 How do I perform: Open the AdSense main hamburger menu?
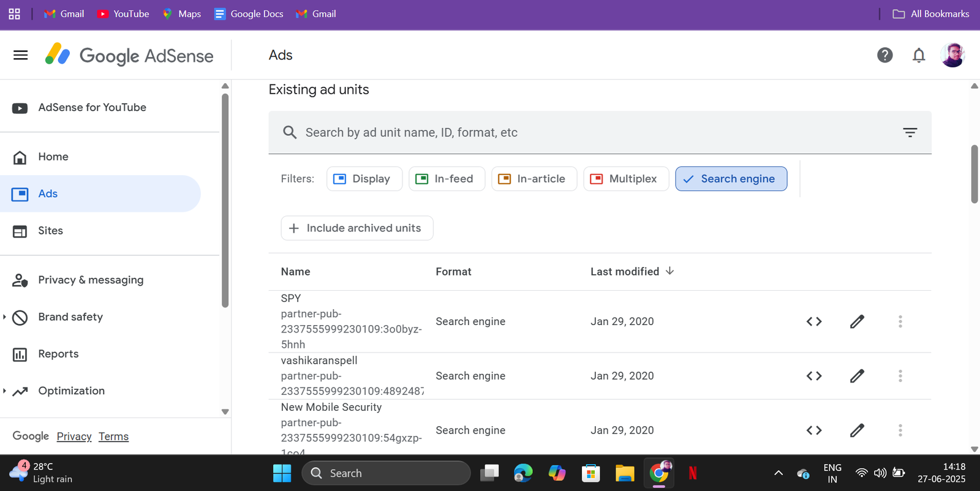[x=21, y=55]
